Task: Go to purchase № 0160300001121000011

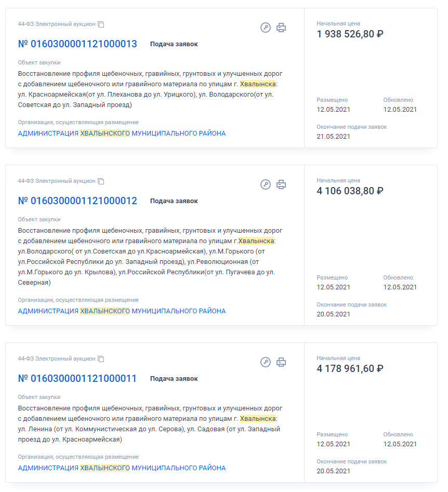Action: click(77, 379)
